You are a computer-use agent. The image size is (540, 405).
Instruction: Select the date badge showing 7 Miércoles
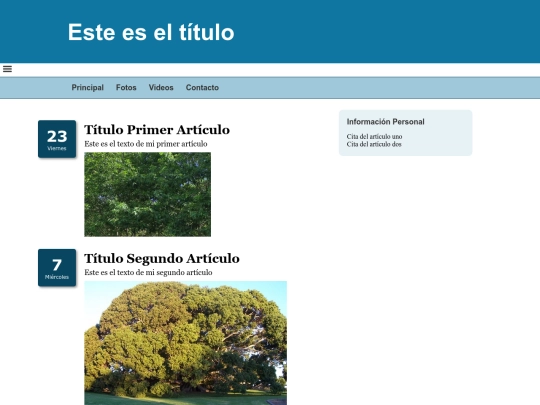[x=57, y=268]
